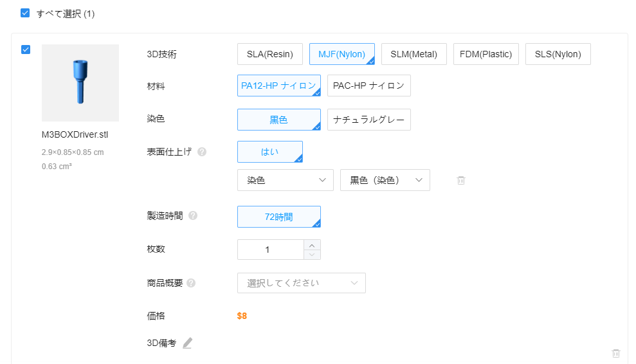Open the 商品概要 選択してください dropdown
636x364 pixels.
tap(302, 283)
